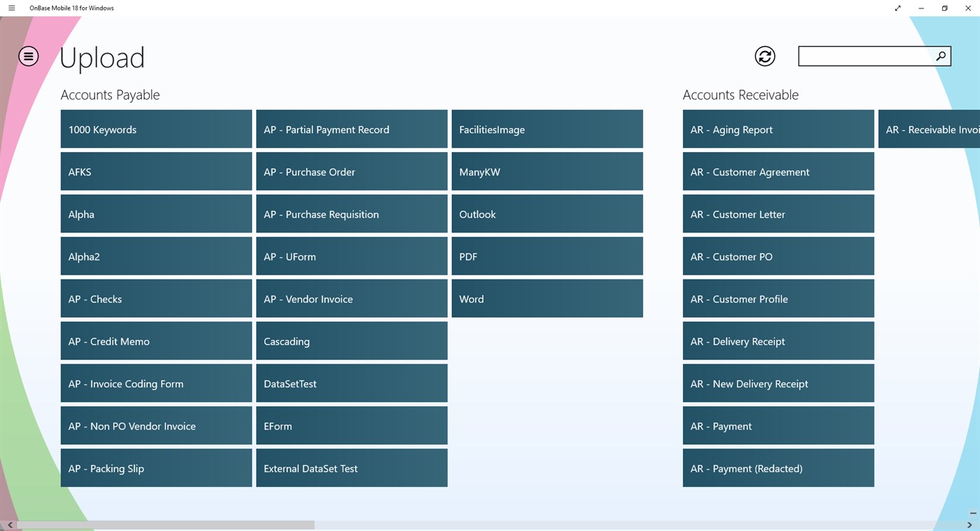Enter full-screen mode from the title bar

[897, 8]
